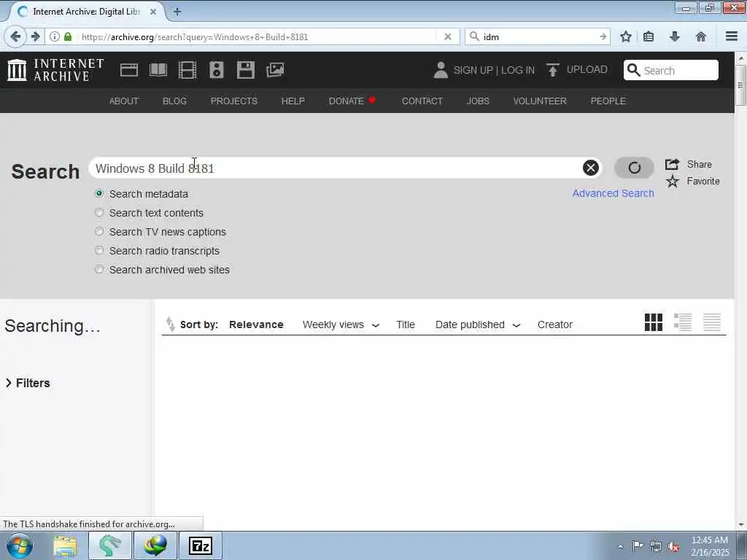Image resolution: width=747 pixels, height=560 pixels.
Task: Click the Favorite star icon
Action: 672,182
